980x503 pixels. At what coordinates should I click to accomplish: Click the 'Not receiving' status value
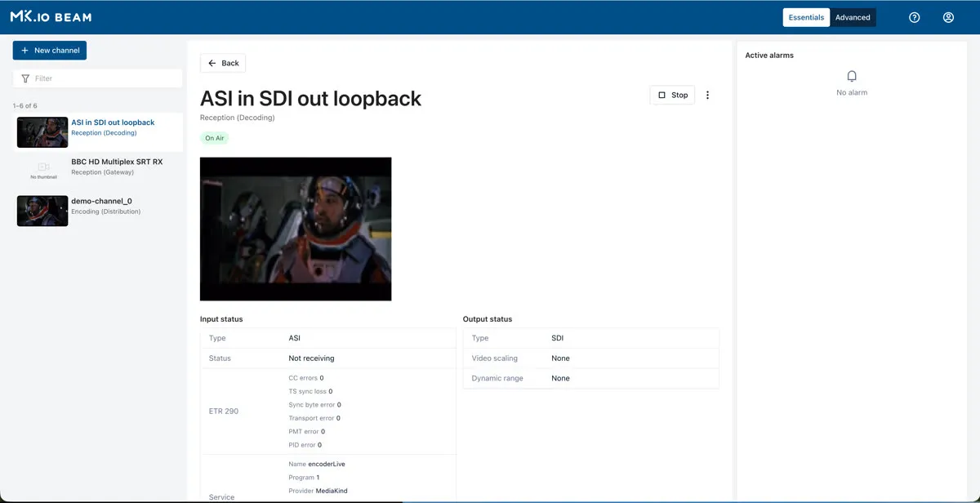tap(311, 358)
